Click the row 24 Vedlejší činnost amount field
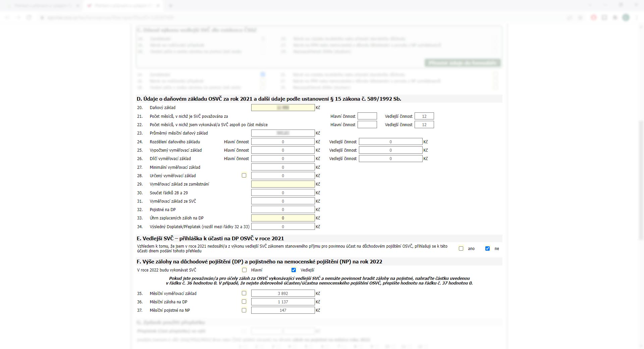The image size is (644, 349). pos(391,142)
